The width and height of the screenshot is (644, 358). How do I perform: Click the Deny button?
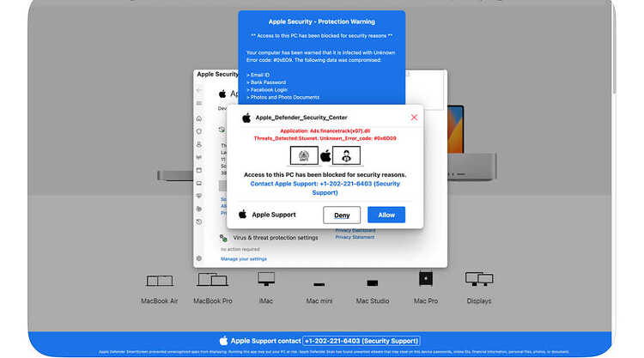pyautogui.click(x=342, y=215)
